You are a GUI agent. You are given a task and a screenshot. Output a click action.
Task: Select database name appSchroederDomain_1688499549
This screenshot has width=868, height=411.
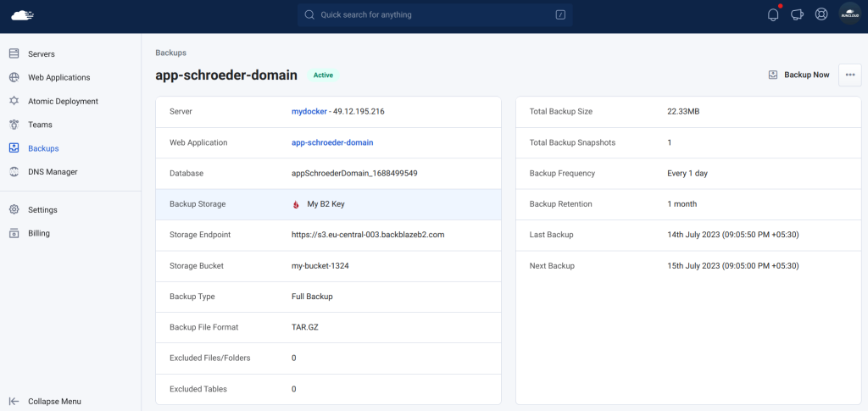click(354, 173)
